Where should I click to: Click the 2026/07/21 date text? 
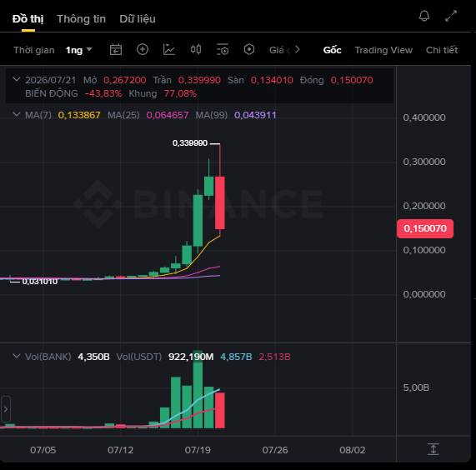[x=50, y=80]
